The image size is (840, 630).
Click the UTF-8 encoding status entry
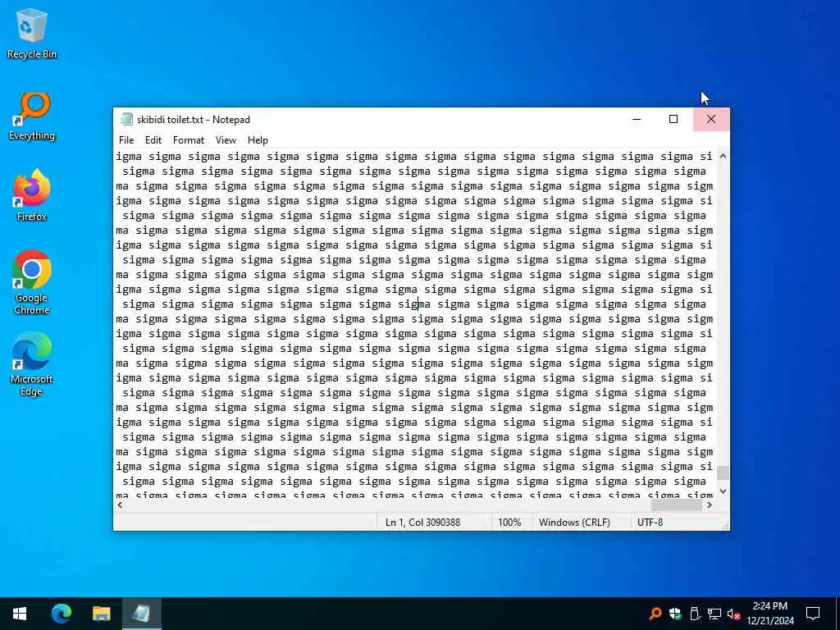click(650, 523)
